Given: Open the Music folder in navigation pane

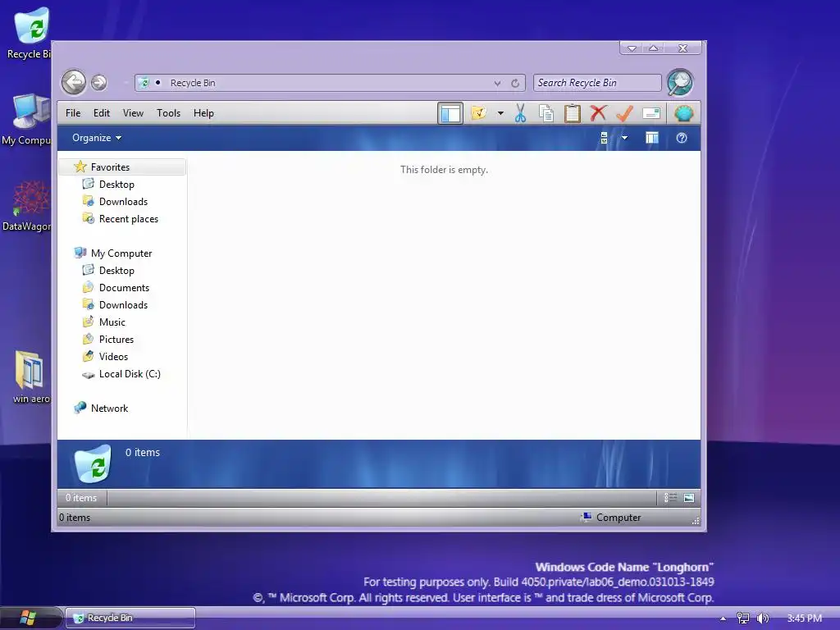Looking at the screenshot, I should (x=112, y=322).
